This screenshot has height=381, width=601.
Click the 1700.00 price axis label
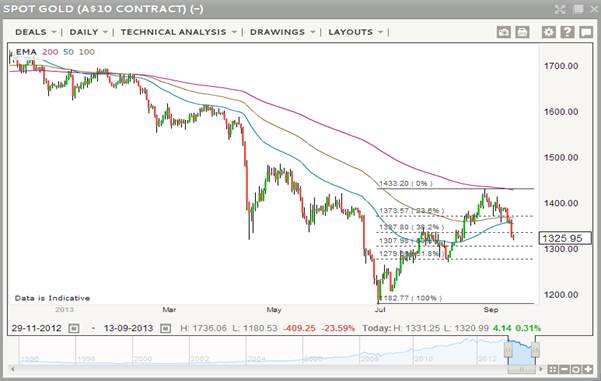(561, 66)
